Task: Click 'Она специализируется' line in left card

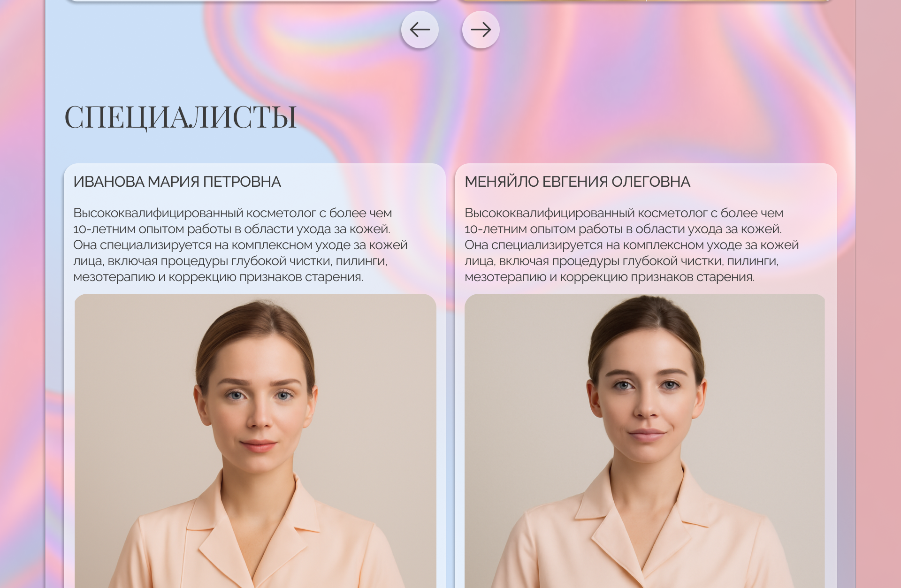Action: pyautogui.click(x=240, y=245)
